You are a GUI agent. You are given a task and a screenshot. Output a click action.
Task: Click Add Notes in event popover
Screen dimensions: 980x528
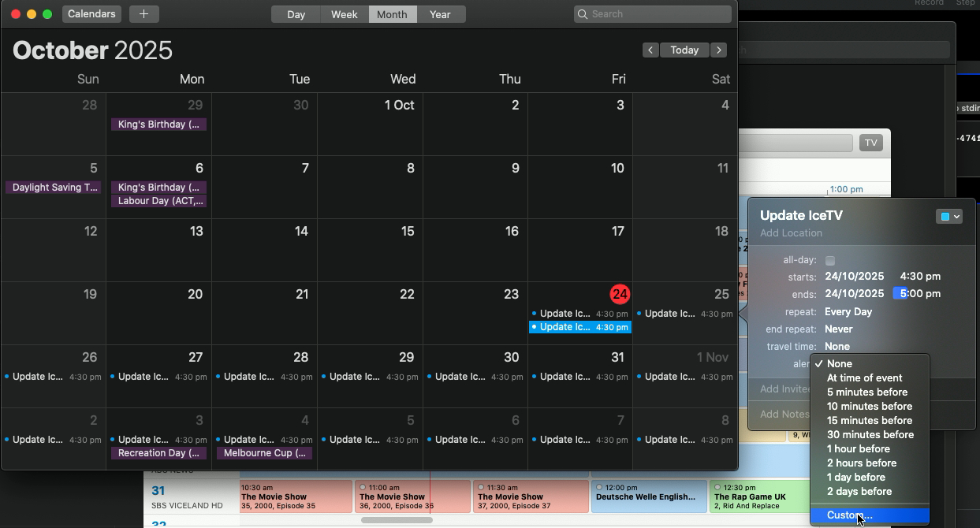coord(784,415)
